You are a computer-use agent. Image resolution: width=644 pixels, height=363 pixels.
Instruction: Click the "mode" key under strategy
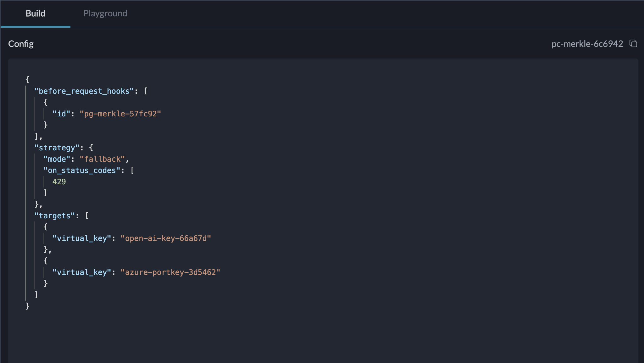pos(57,159)
